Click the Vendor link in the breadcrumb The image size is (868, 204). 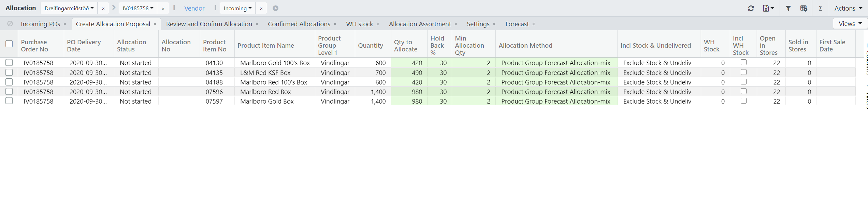[194, 8]
